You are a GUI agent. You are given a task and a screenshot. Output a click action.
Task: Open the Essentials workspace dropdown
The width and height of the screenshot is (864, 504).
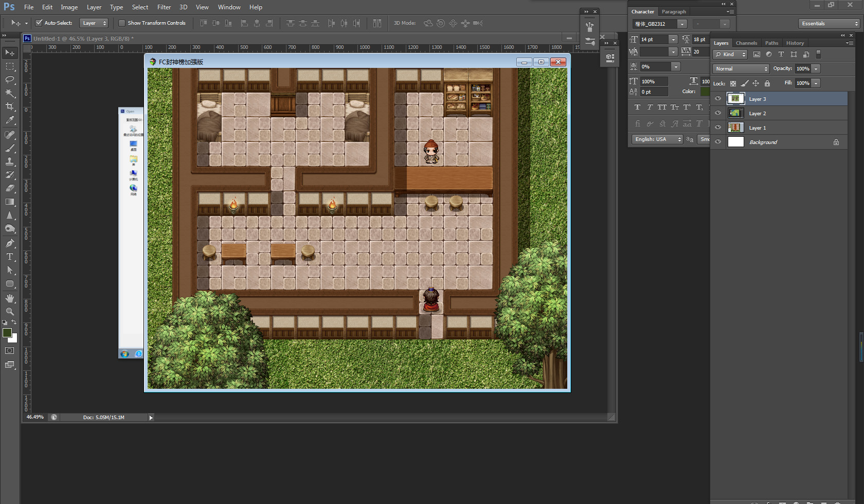click(829, 24)
